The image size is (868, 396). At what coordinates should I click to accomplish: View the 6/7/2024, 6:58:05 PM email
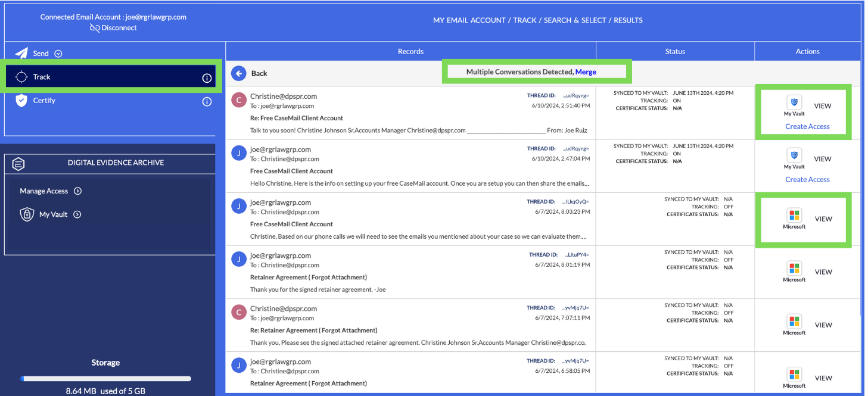click(823, 378)
